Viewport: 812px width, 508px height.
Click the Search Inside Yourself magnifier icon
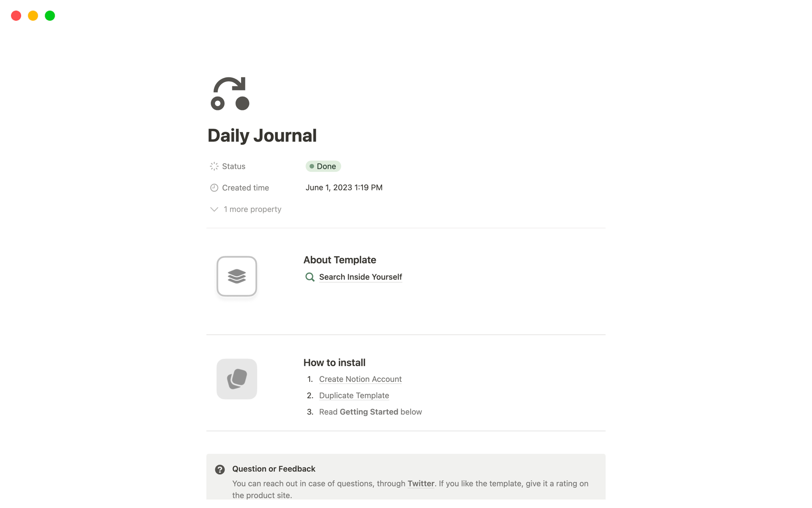click(x=309, y=276)
